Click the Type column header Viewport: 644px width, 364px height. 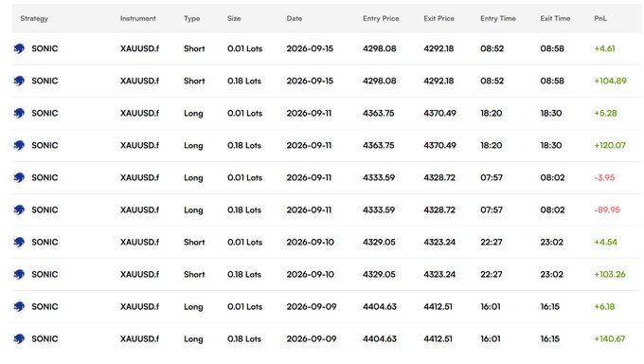coord(192,19)
